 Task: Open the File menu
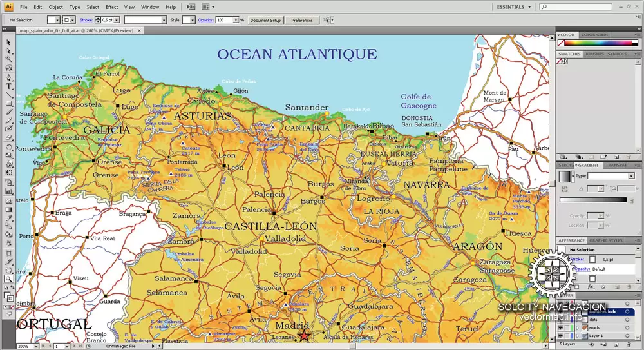click(x=23, y=7)
